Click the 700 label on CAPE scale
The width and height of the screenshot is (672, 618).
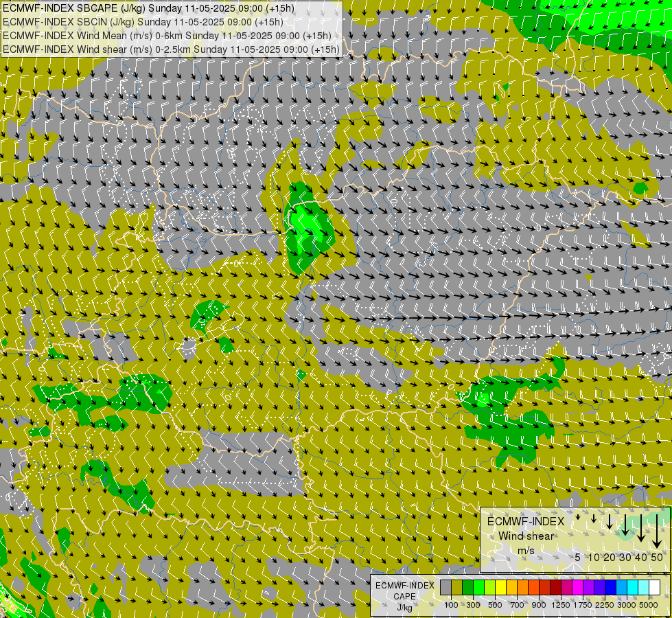(518, 605)
